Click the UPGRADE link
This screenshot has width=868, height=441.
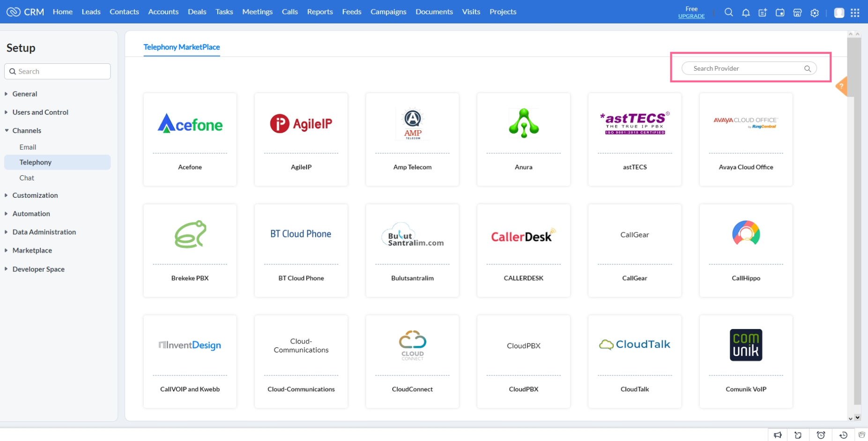[x=691, y=16]
